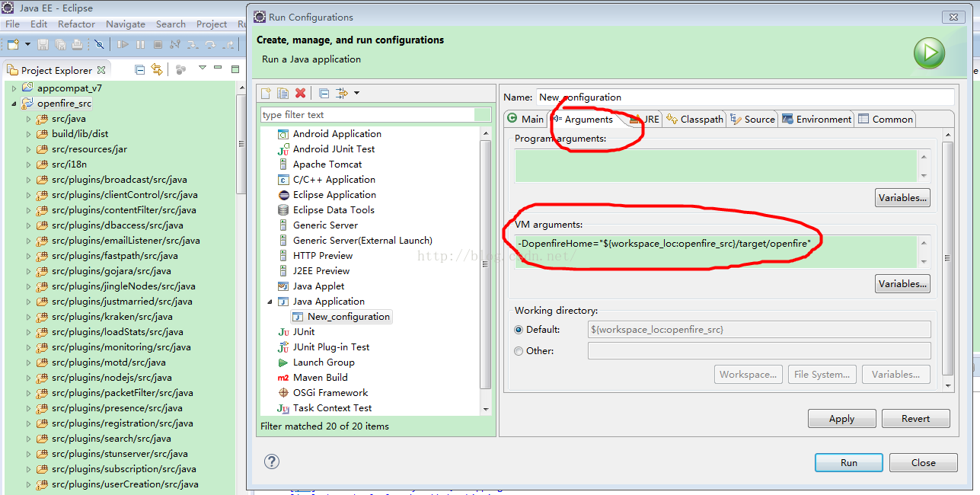The height and width of the screenshot is (495, 980).
Task: Click the Step Into debug icon
Action: click(x=193, y=45)
